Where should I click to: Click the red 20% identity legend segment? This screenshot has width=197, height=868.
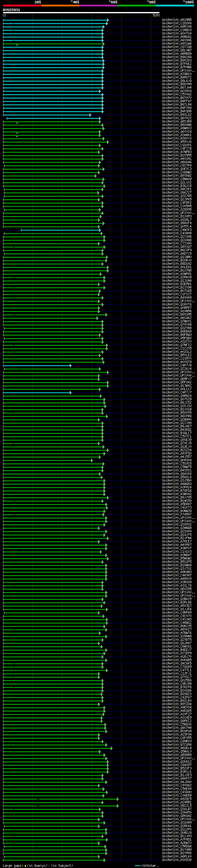point(22,6)
